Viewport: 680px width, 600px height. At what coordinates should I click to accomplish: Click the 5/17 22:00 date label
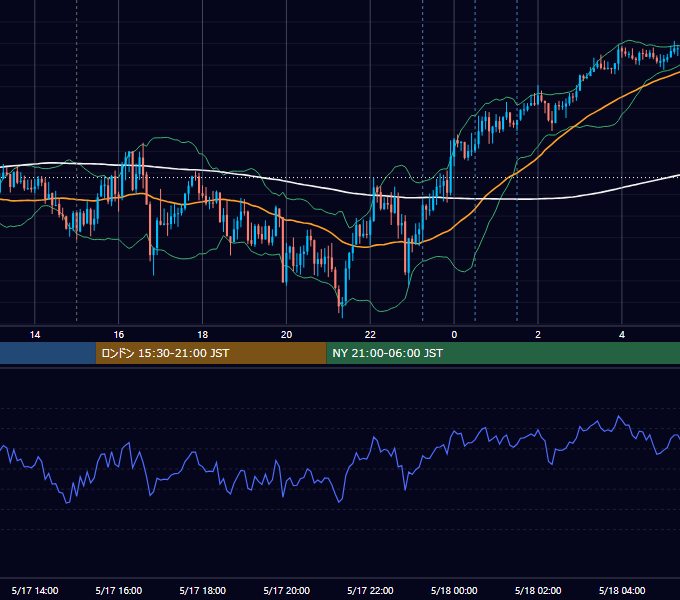point(370,590)
